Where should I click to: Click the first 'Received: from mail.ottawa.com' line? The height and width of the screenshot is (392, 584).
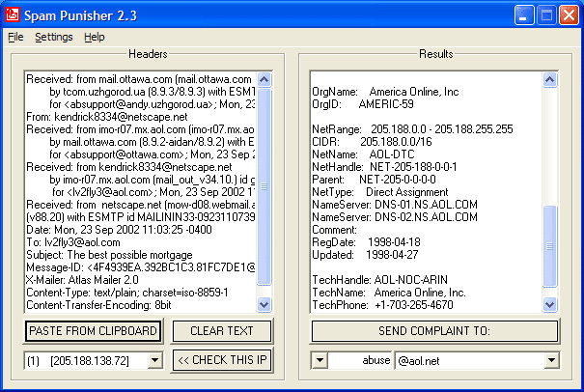(139, 79)
